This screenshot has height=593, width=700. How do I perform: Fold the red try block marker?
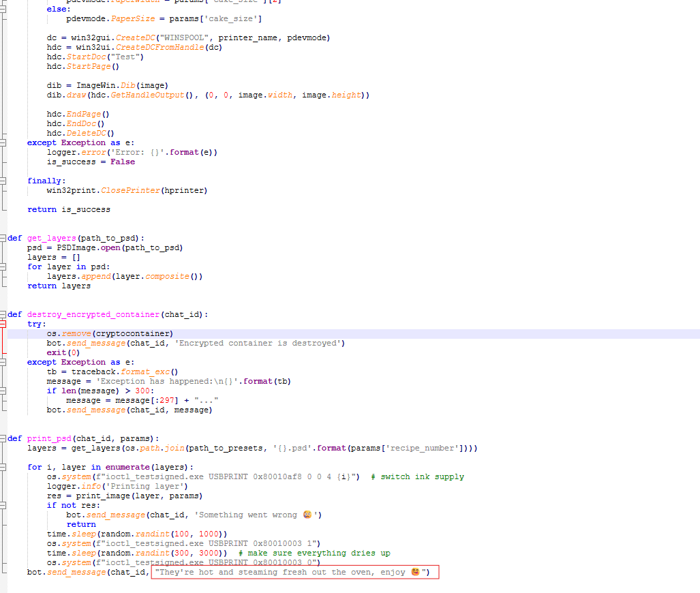tap(3, 324)
